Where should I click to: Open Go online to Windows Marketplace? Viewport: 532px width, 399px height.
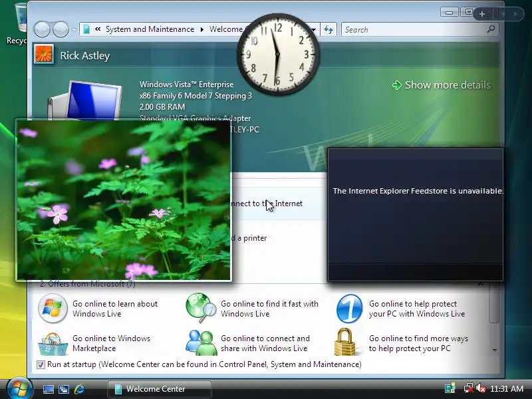pos(111,343)
